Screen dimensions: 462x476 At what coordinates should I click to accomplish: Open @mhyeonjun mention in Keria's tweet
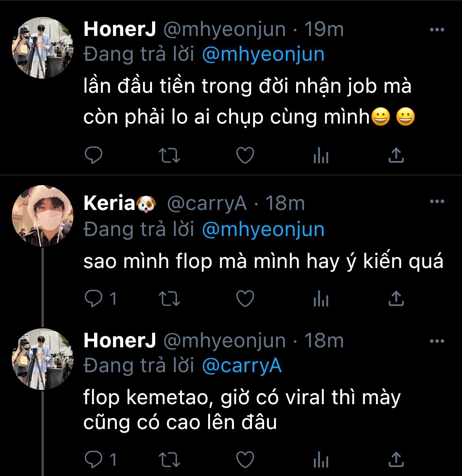(263, 230)
